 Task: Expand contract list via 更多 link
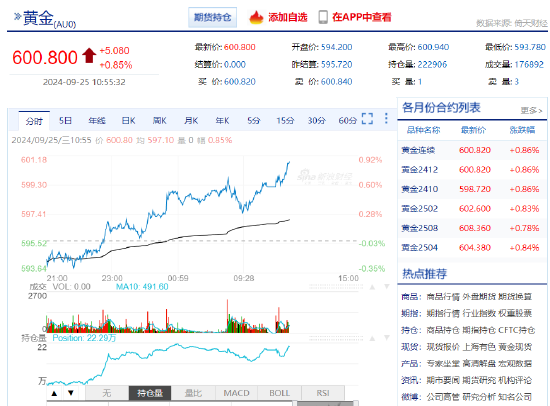(531, 111)
